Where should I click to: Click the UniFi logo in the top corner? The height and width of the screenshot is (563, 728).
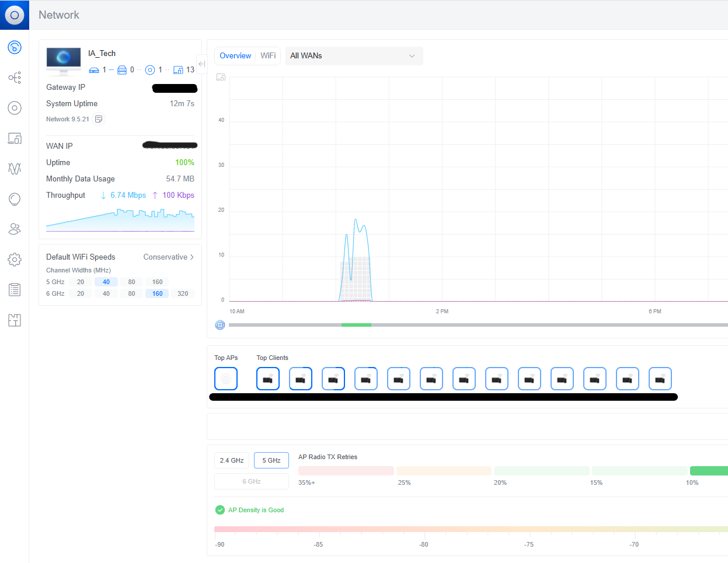coord(15,15)
